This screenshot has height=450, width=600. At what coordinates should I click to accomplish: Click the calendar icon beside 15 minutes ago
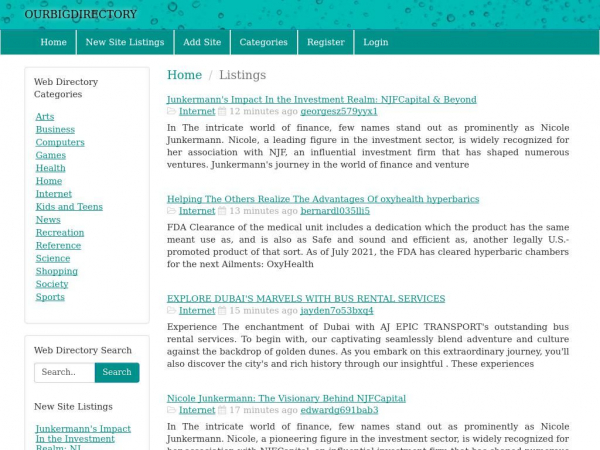[222, 310]
